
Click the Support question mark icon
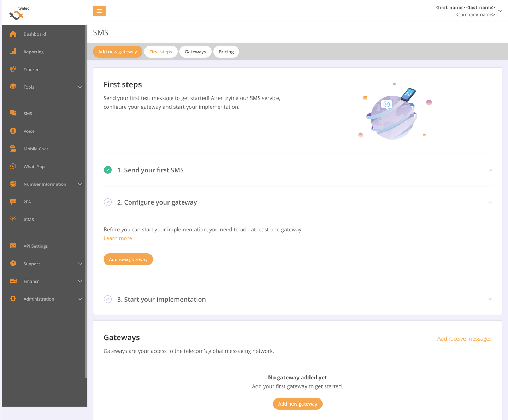pyautogui.click(x=13, y=263)
